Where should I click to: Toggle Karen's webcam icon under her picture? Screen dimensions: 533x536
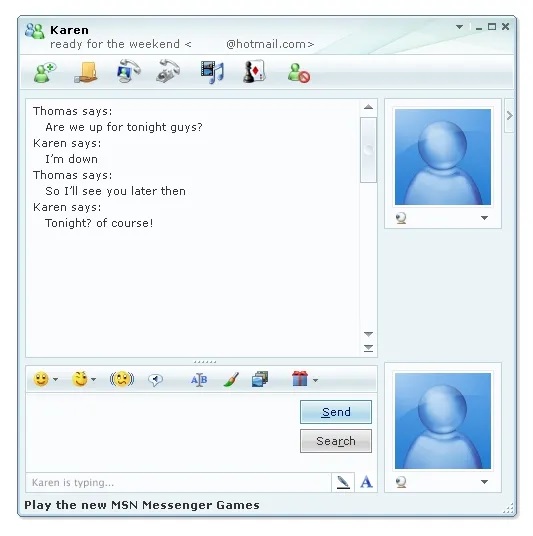coord(401,218)
